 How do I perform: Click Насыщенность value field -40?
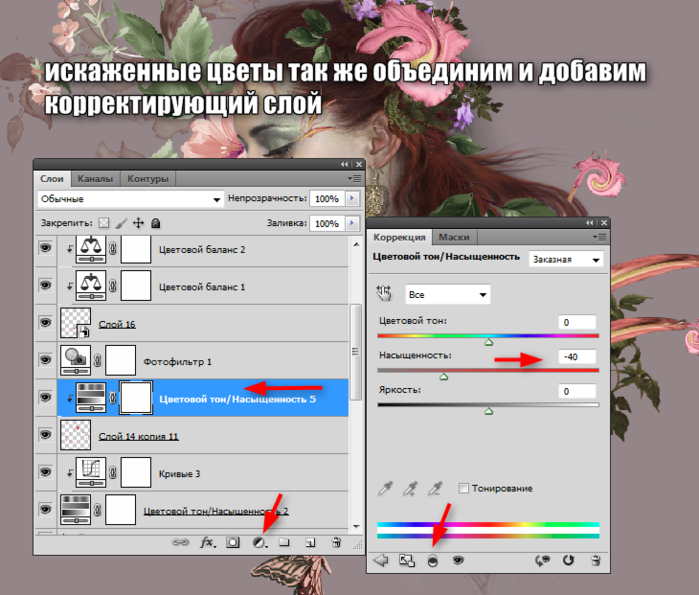point(577,357)
